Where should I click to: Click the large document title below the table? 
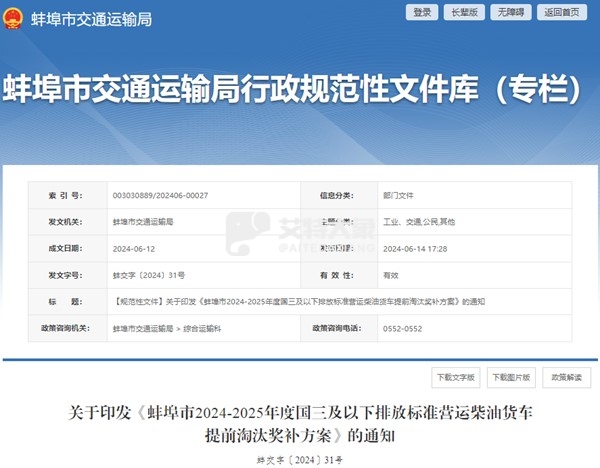(x=300, y=422)
